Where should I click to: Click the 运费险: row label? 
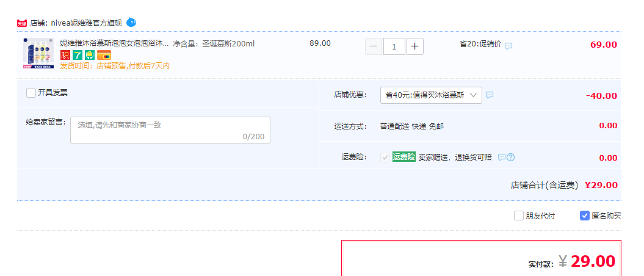coord(353,157)
